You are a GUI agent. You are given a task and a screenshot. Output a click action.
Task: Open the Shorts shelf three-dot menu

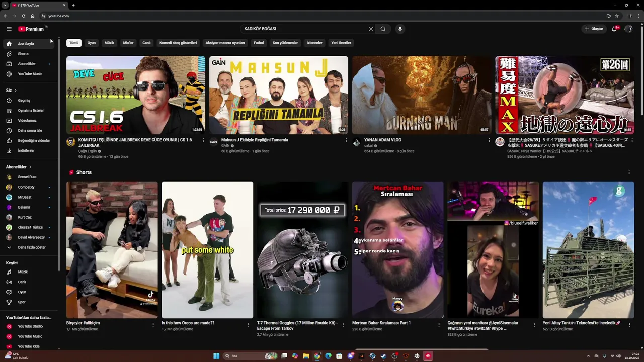[629, 172]
